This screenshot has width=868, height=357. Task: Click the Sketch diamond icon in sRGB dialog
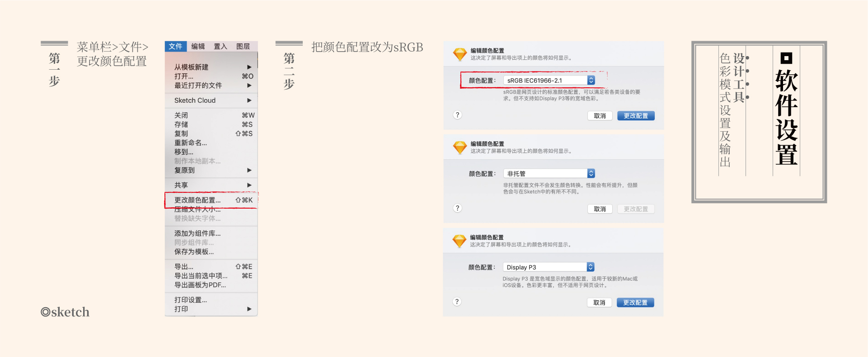click(x=460, y=54)
